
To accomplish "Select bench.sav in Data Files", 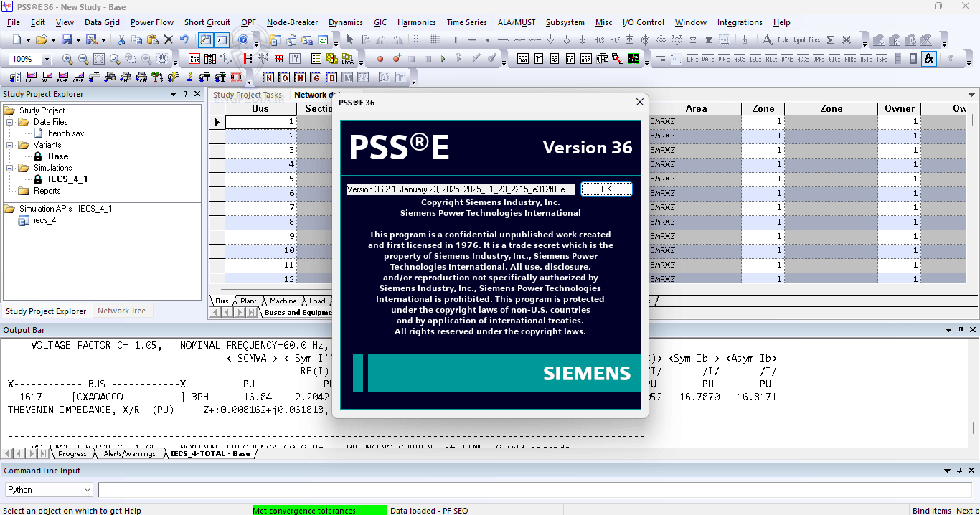I will click(x=66, y=133).
